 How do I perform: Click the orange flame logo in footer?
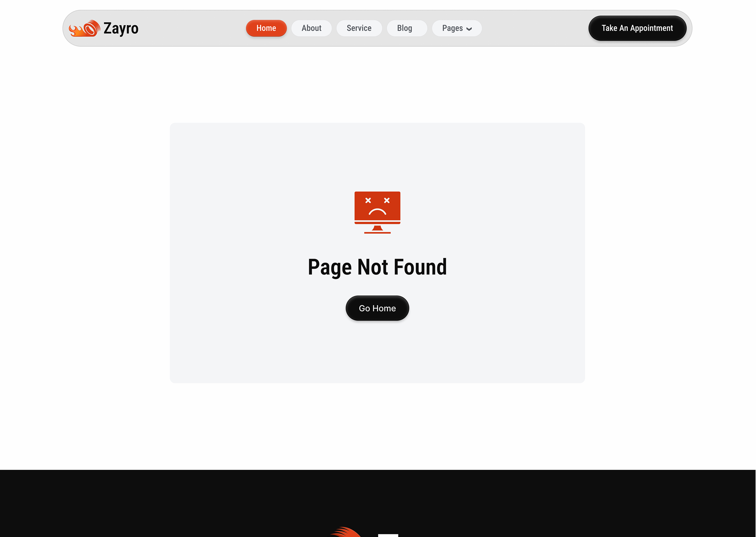click(x=346, y=532)
